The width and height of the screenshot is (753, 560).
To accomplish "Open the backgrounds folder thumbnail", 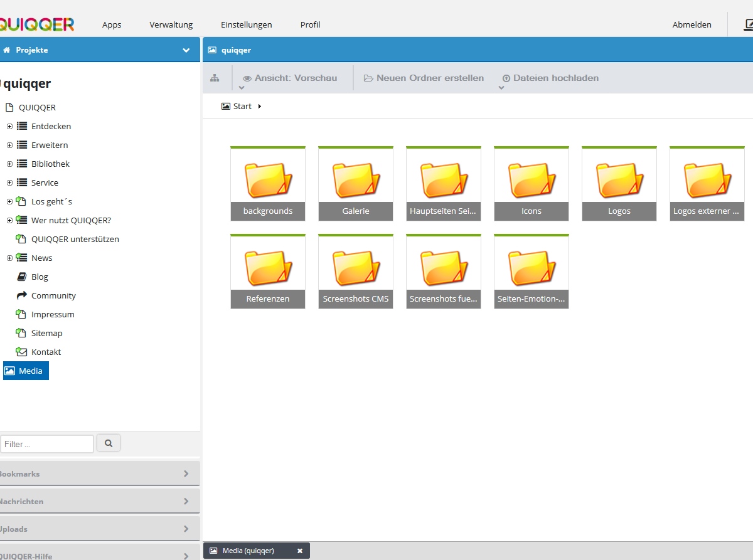I will 268,184.
